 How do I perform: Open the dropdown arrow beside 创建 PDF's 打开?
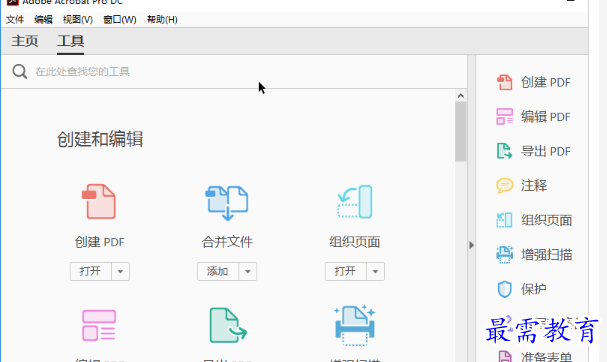coord(120,271)
